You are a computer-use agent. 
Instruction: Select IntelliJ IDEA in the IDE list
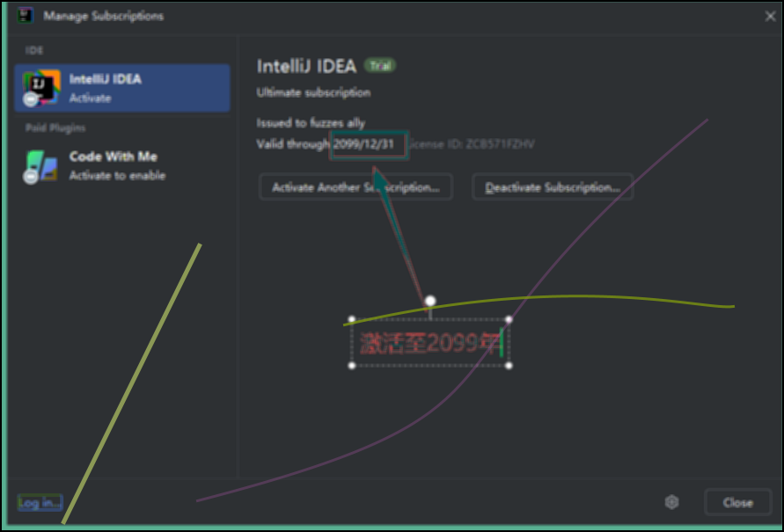pyautogui.click(x=122, y=88)
